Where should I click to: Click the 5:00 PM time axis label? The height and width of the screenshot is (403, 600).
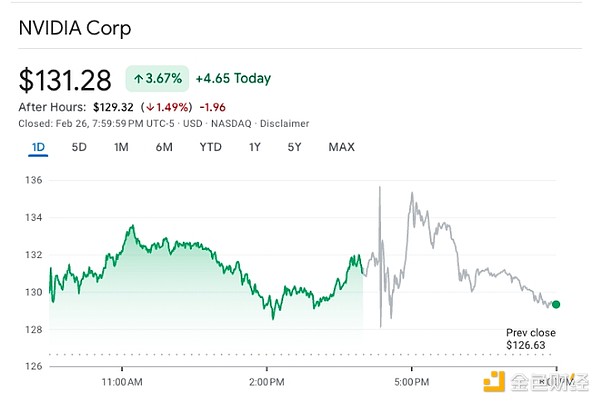pyautogui.click(x=411, y=381)
